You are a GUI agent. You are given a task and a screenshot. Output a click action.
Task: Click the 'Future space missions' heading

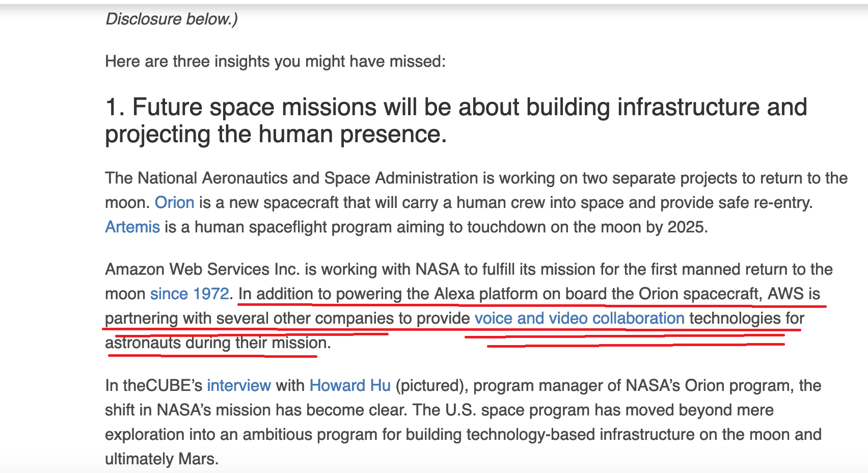coord(456,121)
